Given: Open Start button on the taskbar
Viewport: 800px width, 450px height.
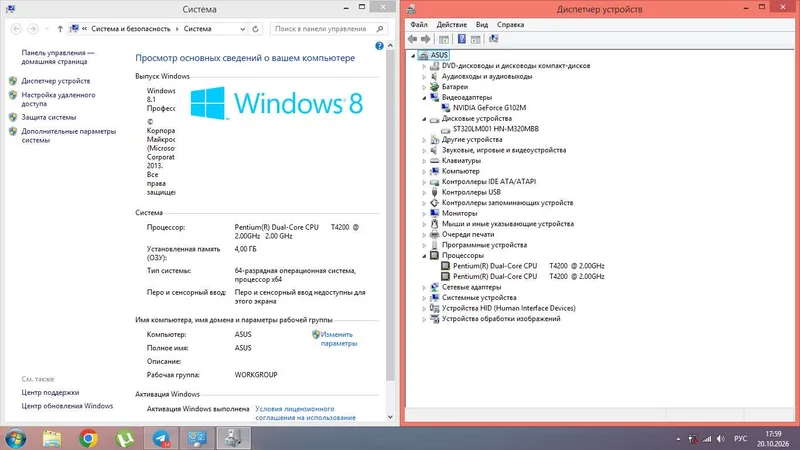Looking at the screenshot, I should click(x=16, y=438).
